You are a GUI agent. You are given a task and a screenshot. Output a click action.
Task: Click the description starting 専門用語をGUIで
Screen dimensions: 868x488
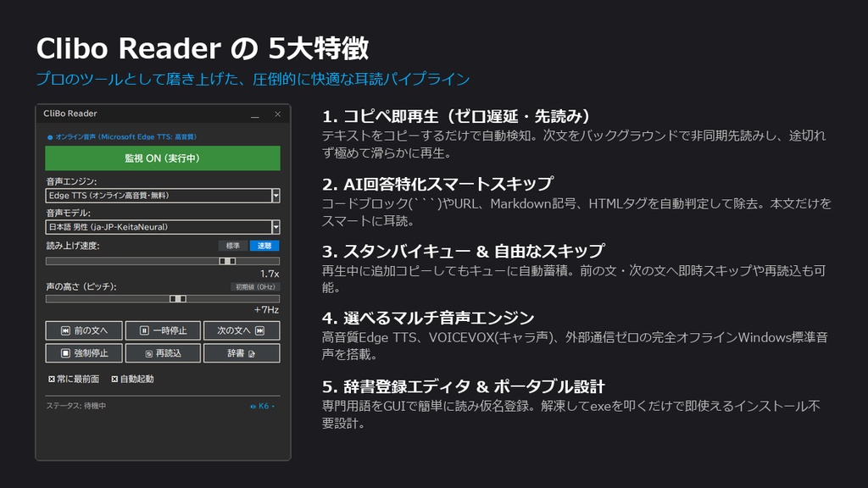571,414
